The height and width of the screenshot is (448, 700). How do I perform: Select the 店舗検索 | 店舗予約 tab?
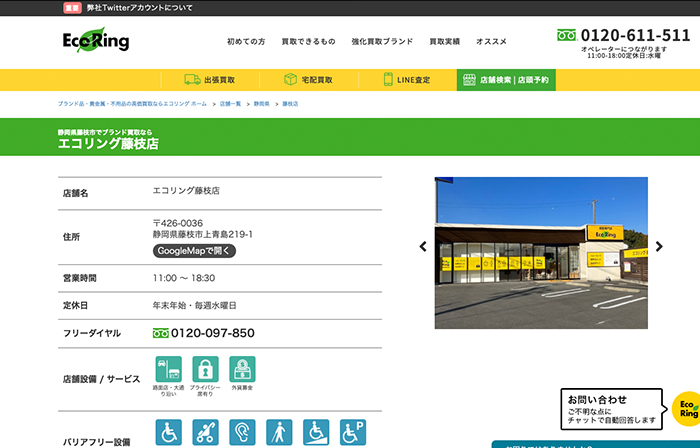(x=505, y=80)
